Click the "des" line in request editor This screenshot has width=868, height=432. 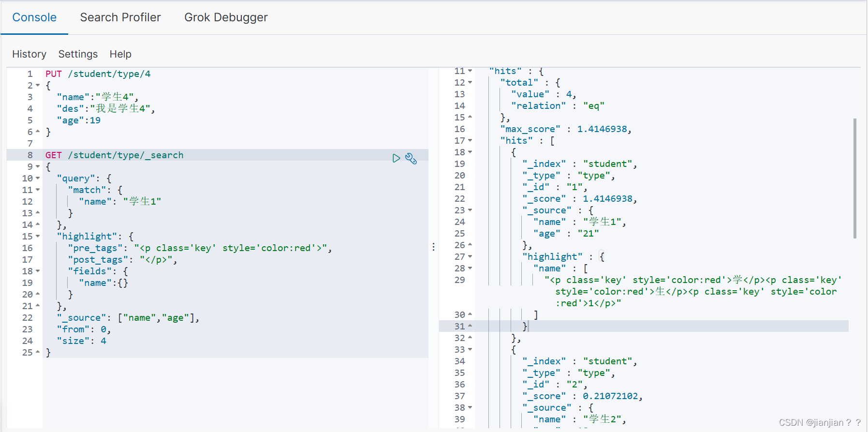click(106, 109)
